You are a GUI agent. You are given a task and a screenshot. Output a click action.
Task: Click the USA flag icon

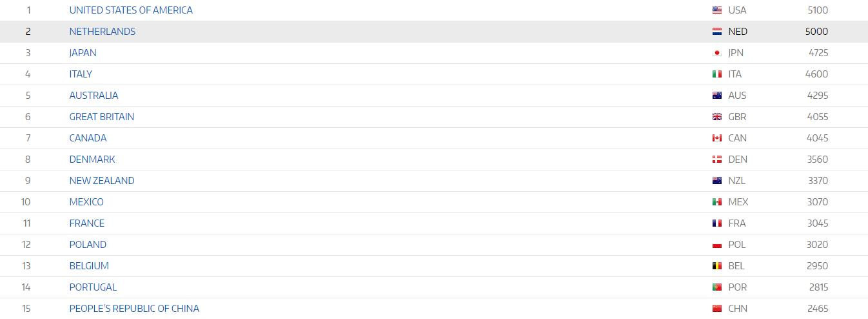point(716,10)
